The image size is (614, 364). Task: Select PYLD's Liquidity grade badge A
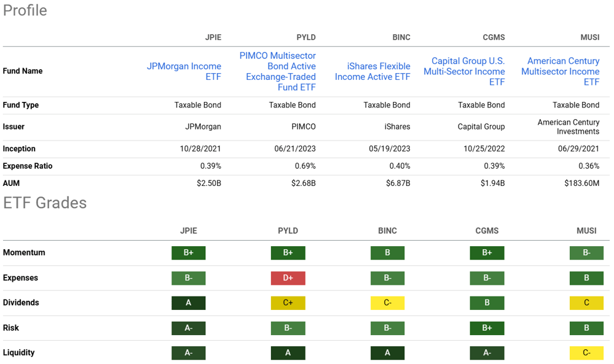coord(288,353)
